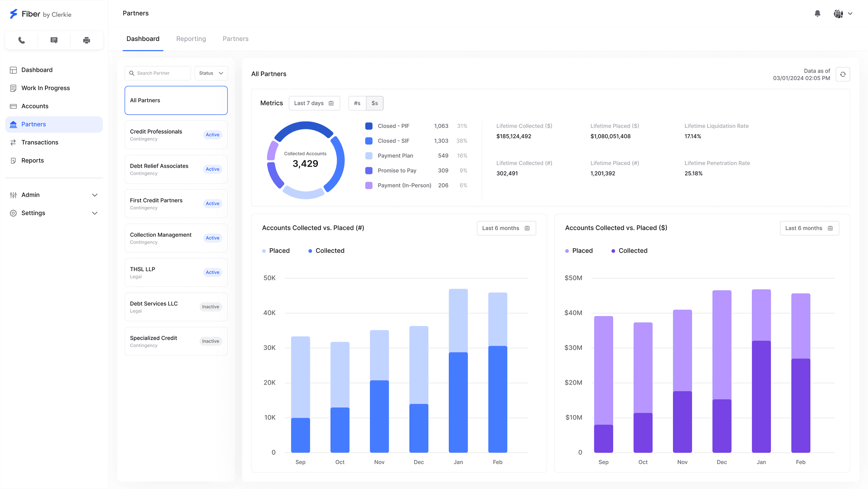The image size is (868, 489).
Task: Open the Partners tab next to Reporting
Action: (x=235, y=39)
